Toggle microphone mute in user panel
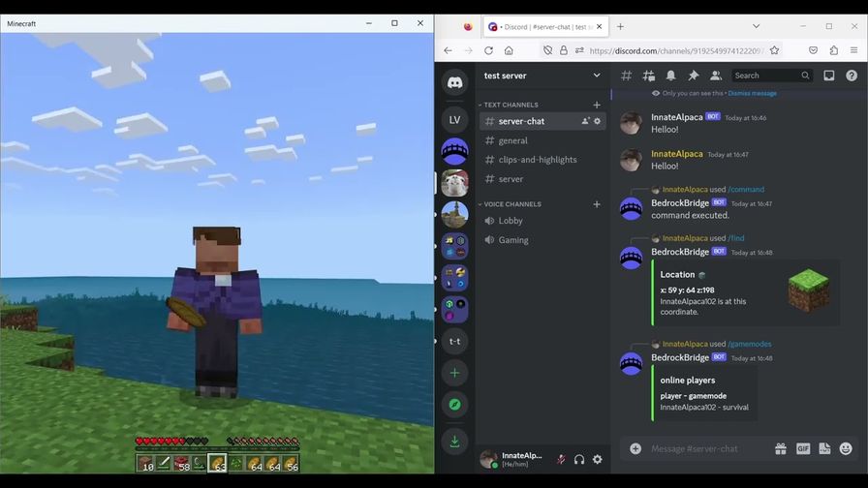 pos(561,459)
